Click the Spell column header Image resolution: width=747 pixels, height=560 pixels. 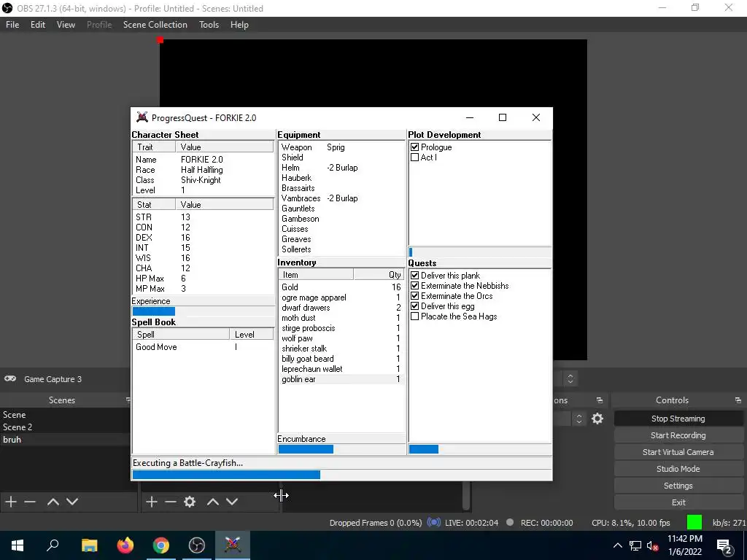click(181, 334)
